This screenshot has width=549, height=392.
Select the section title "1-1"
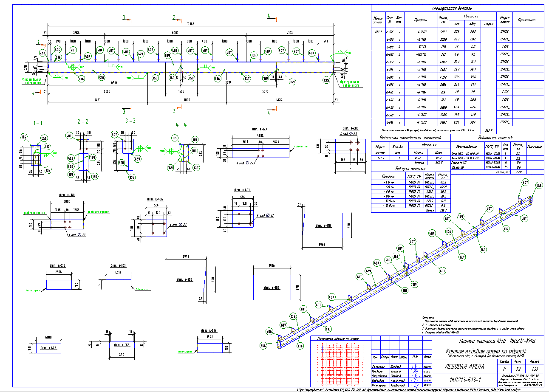tap(38, 123)
